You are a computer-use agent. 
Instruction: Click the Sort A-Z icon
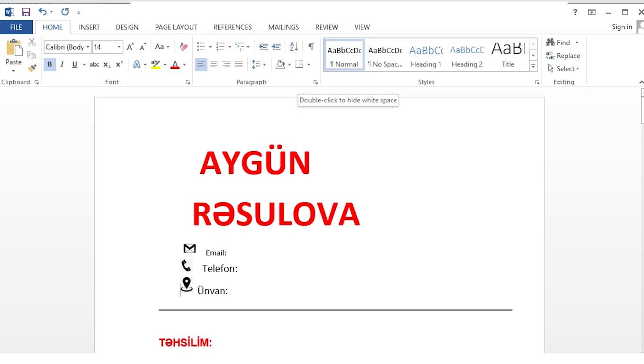point(294,46)
